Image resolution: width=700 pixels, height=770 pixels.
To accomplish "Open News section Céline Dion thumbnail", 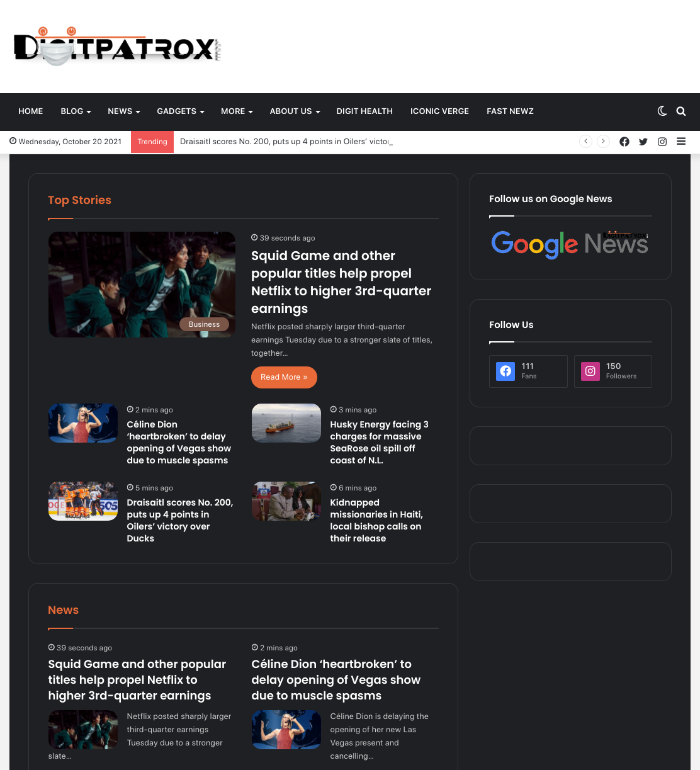I will coord(286,730).
